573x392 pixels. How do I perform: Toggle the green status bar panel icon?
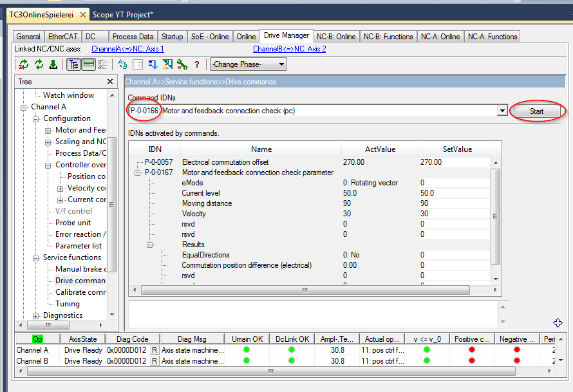coord(88,64)
